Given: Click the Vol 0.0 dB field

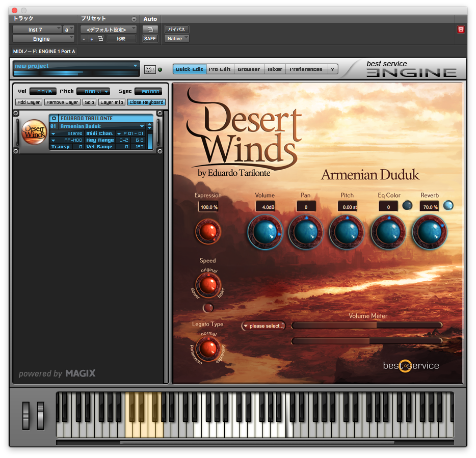Looking at the screenshot, I should coord(43,92).
